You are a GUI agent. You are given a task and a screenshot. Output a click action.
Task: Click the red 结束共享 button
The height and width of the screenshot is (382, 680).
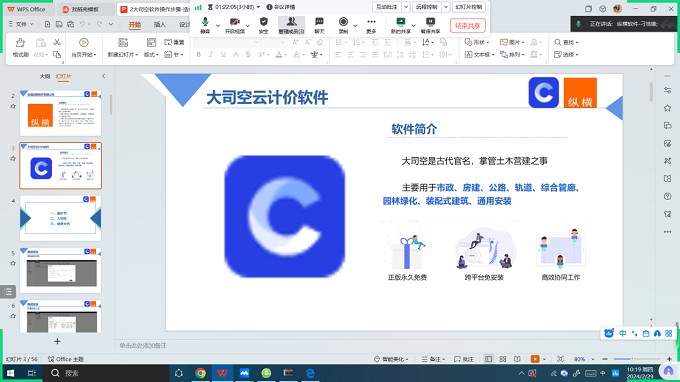click(468, 26)
